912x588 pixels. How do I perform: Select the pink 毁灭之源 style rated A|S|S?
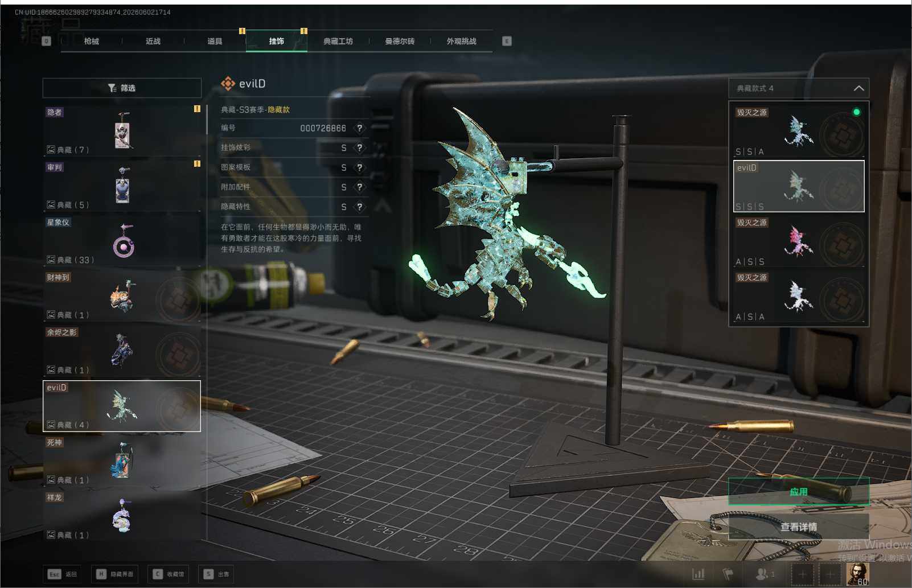pyautogui.click(x=799, y=241)
